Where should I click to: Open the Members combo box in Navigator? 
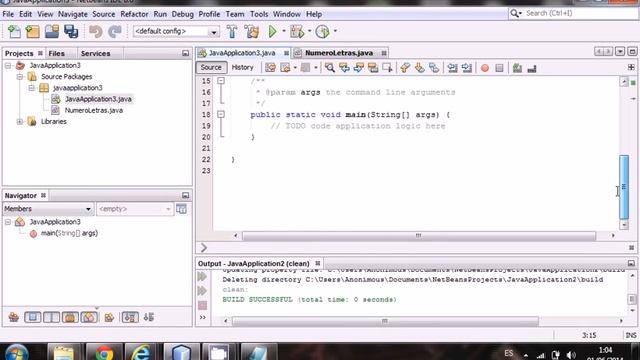[48, 209]
